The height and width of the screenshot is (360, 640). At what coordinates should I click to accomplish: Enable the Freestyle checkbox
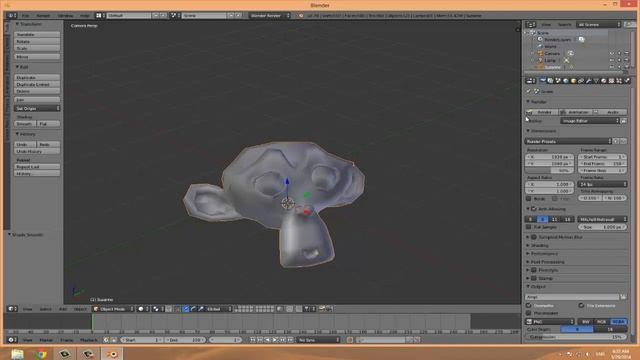click(534, 270)
